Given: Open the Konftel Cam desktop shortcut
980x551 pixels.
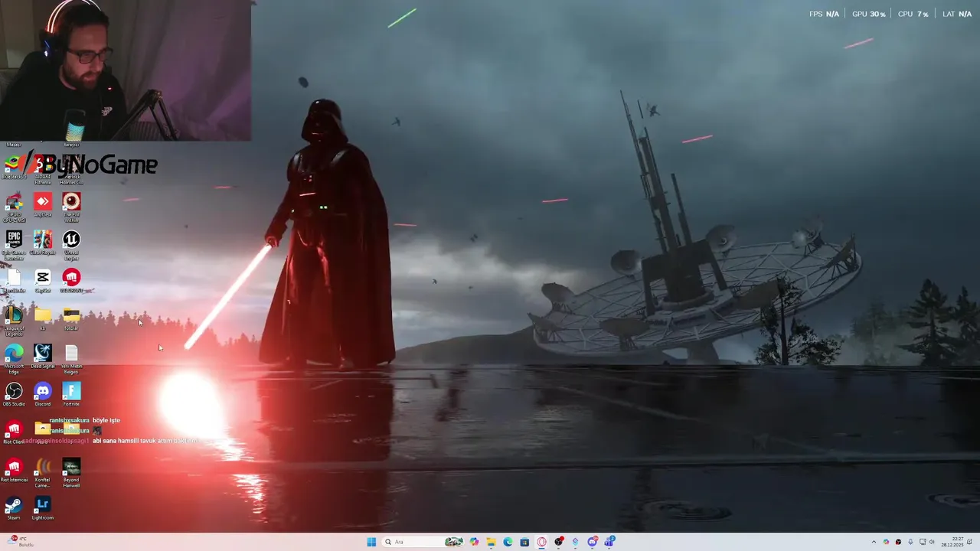Looking at the screenshot, I should 43,473.
